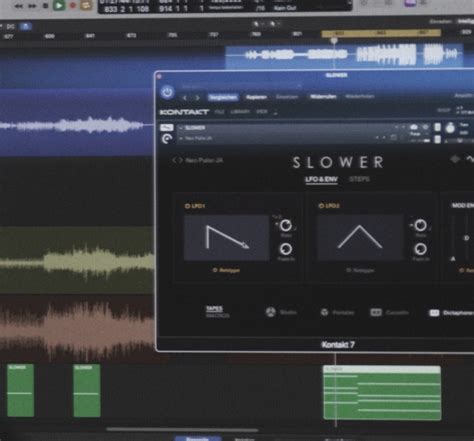Click the instrument wrench edit icon

pyautogui.click(x=167, y=127)
